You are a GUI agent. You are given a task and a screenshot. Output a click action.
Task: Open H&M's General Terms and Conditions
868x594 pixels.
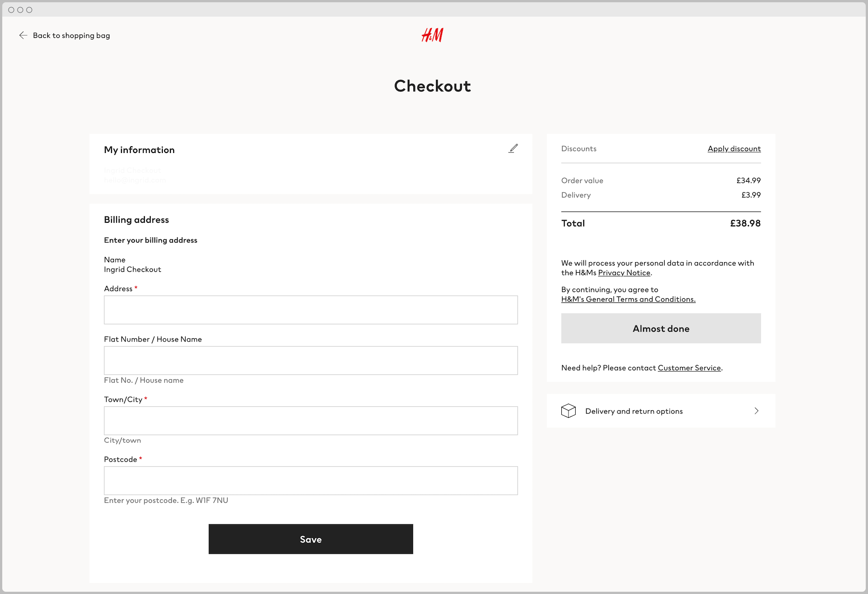coord(628,299)
